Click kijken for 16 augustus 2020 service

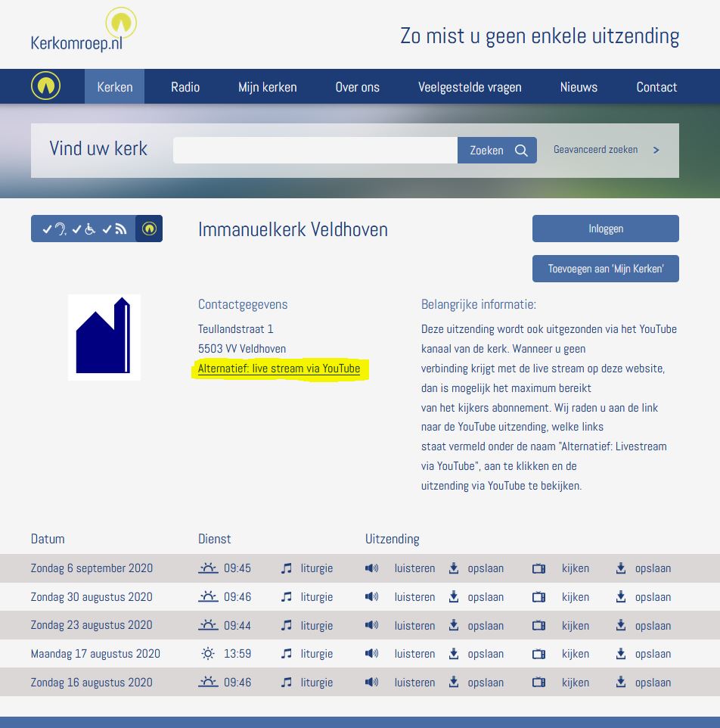point(575,683)
